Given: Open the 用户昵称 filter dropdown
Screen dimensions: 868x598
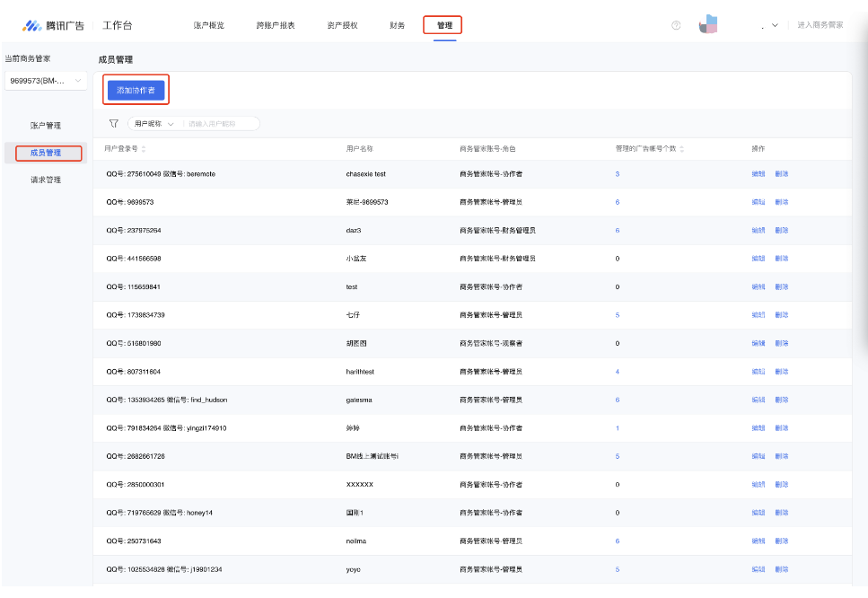Looking at the screenshot, I should (154, 124).
